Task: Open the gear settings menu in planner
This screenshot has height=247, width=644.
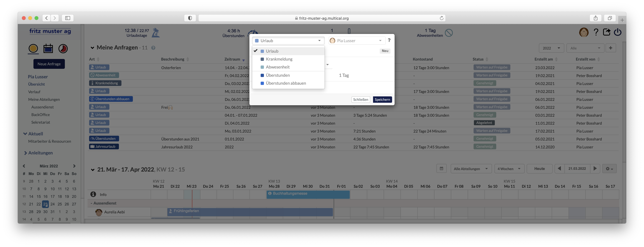Action: [609, 169]
